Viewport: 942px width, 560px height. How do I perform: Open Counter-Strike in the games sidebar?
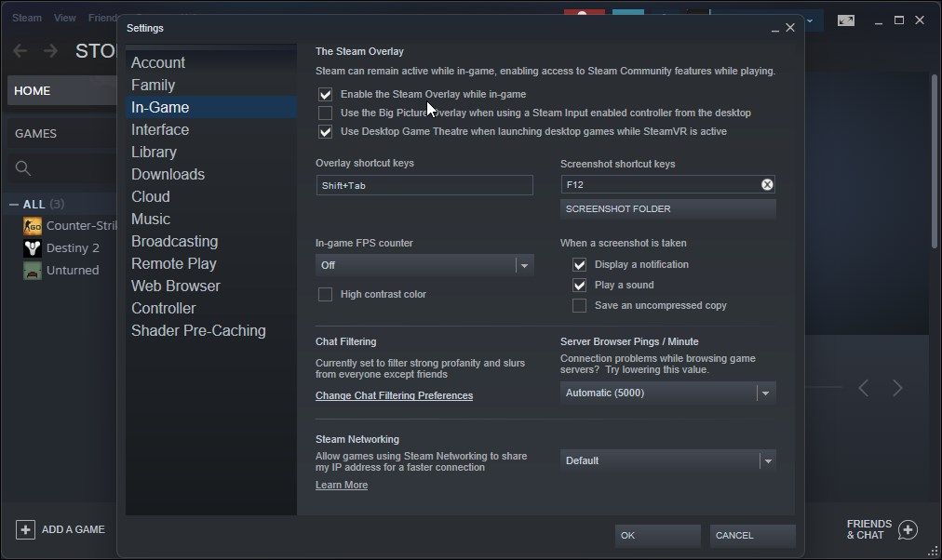tap(70, 225)
